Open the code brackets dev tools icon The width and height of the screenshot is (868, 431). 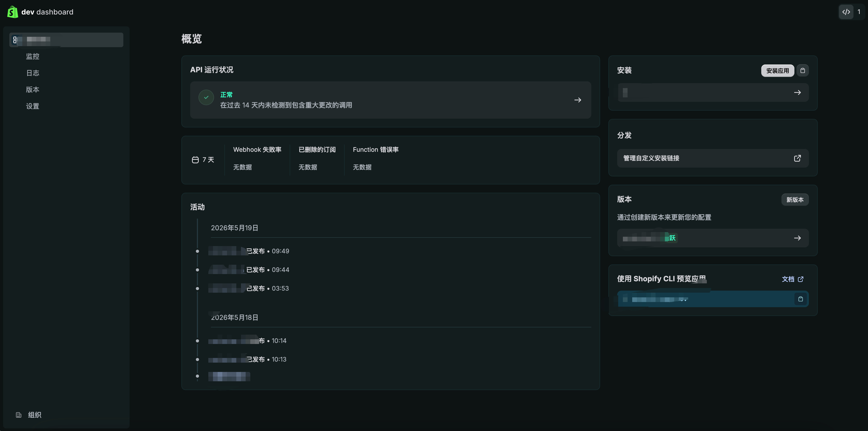[846, 12]
